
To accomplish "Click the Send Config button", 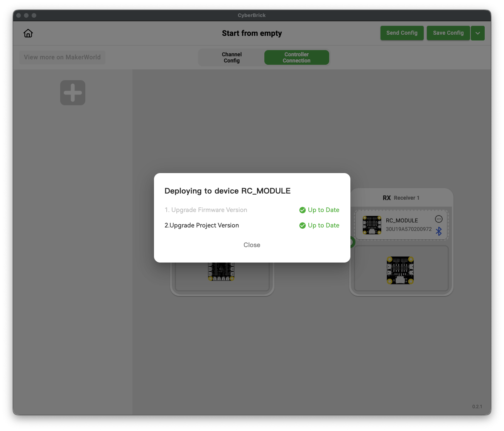I will [402, 33].
